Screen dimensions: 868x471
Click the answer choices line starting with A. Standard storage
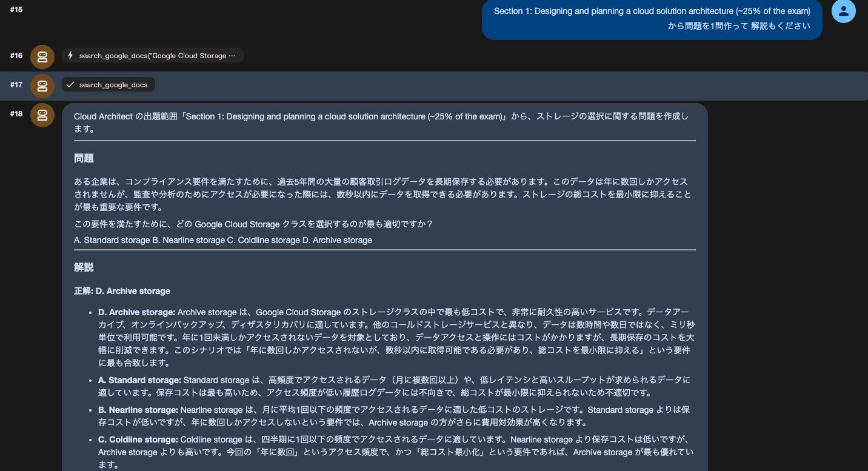pos(223,240)
